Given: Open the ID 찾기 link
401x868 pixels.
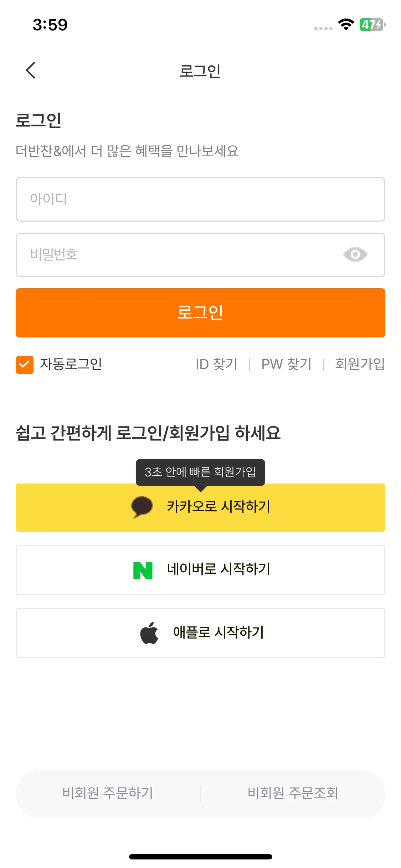Looking at the screenshot, I should (x=216, y=364).
